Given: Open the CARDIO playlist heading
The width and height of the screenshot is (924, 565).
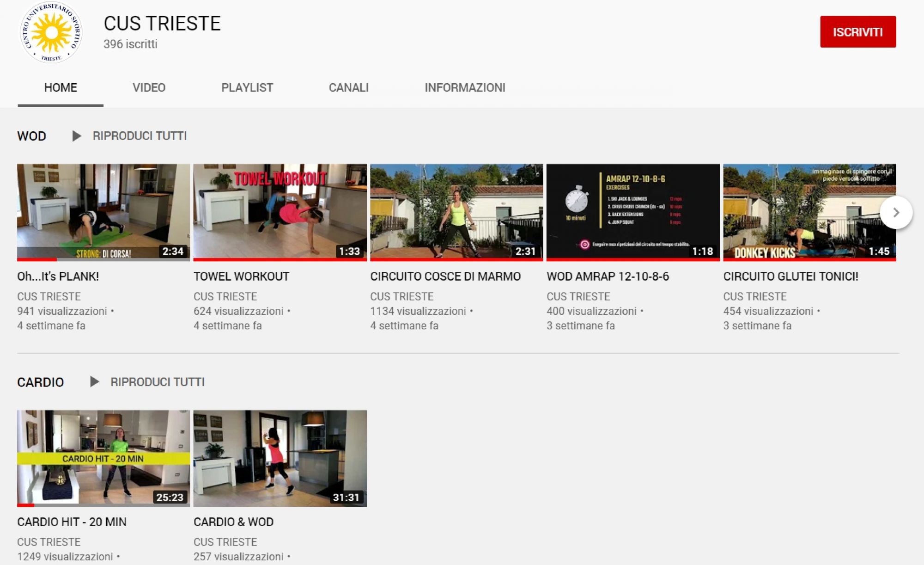Looking at the screenshot, I should click(40, 382).
